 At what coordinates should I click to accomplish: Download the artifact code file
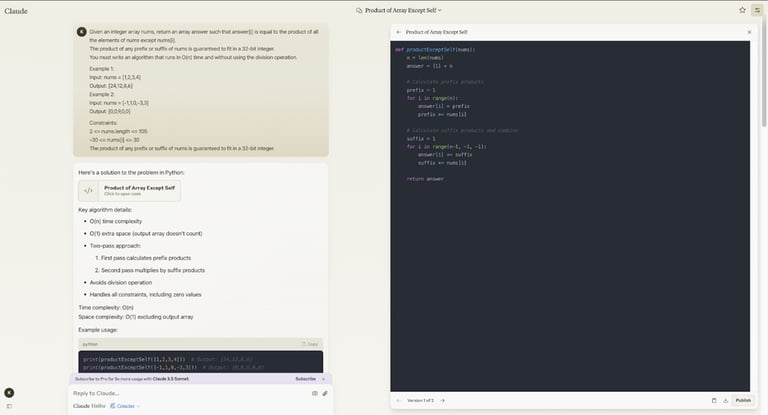[724, 400]
